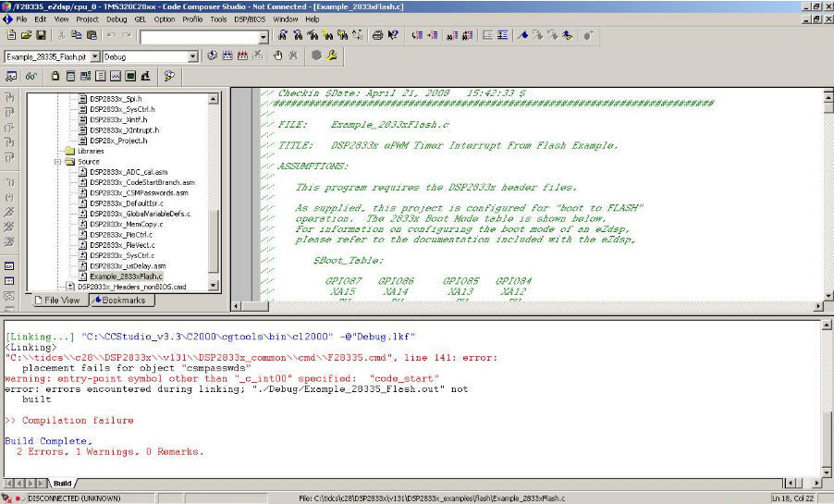Click the project tree scroll up arrow

(213, 99)
